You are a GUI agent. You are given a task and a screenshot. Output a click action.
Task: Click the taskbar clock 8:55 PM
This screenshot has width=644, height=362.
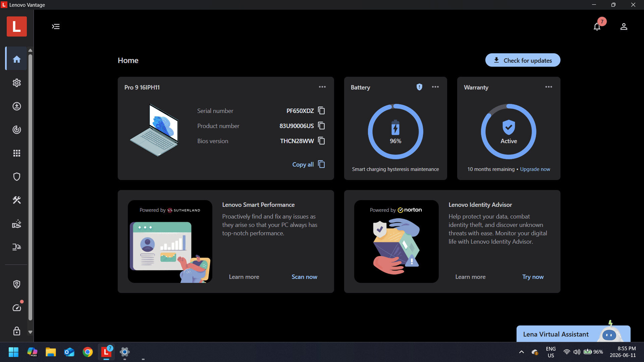(x=623, y=352)
